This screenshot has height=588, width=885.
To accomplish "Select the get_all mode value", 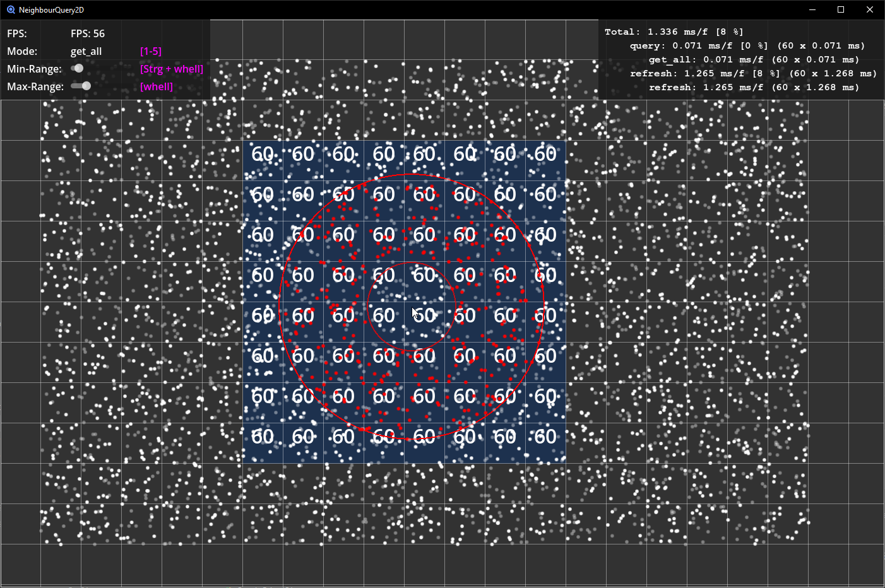I will pyautogui.click(x=86, y=51).
